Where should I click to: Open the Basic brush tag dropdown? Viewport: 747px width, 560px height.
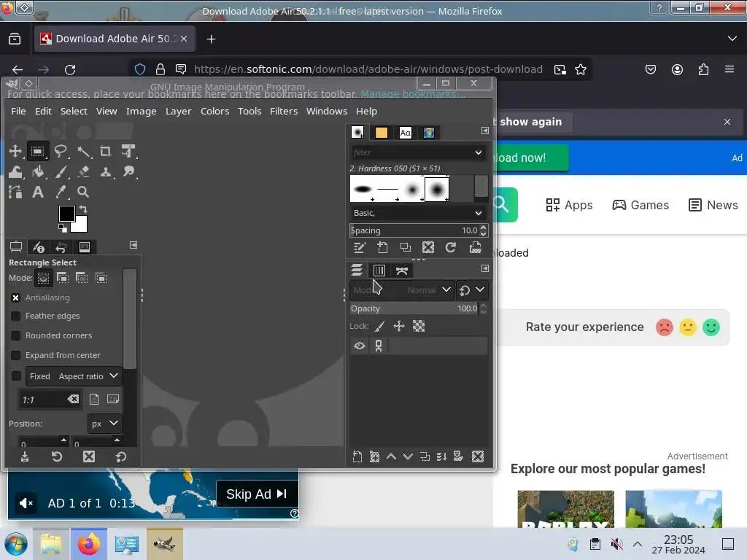418,213
